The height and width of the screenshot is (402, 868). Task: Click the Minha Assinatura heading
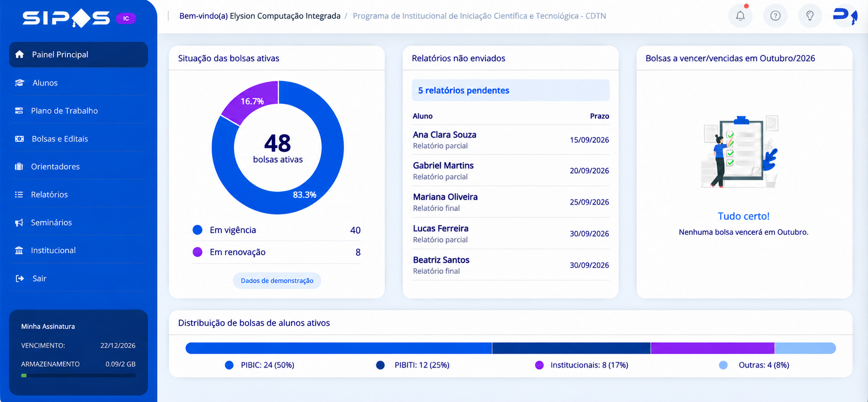(x=48, y=327)
